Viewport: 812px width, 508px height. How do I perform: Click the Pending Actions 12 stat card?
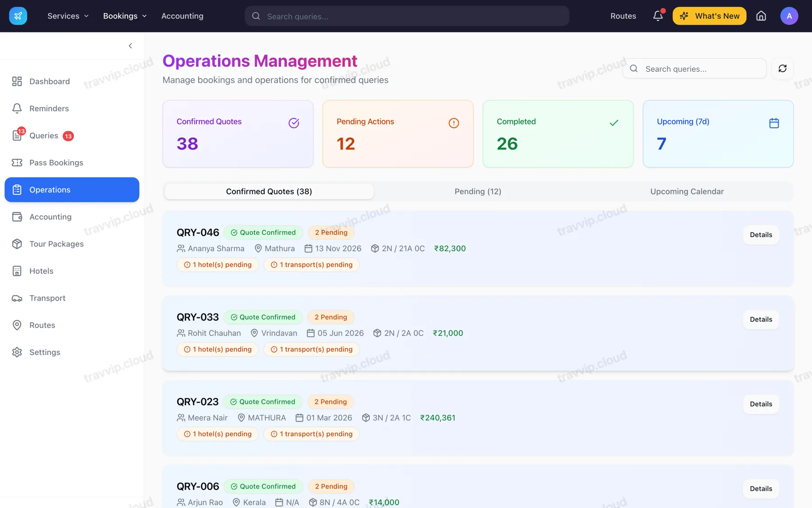(398, 134)
